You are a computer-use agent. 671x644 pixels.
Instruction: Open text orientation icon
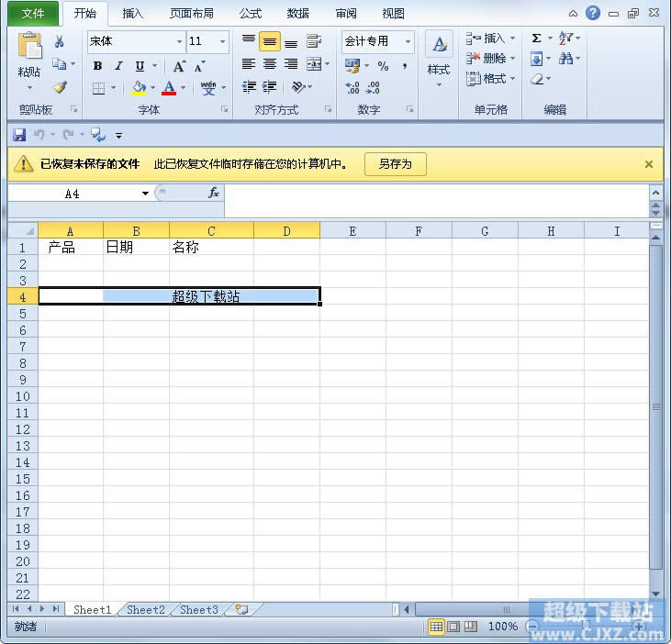coord(297,87)
